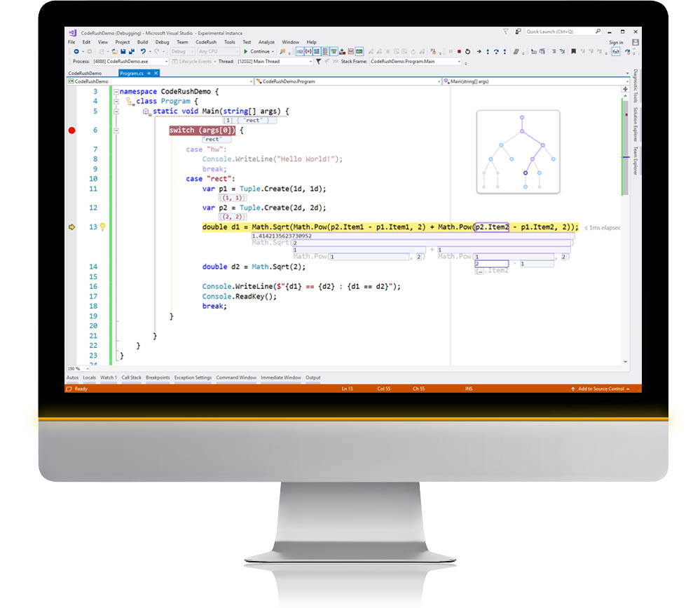This screenshot has height=608, width=700.
Task: Open the Stack Frame dropdown
Action: 416,62
